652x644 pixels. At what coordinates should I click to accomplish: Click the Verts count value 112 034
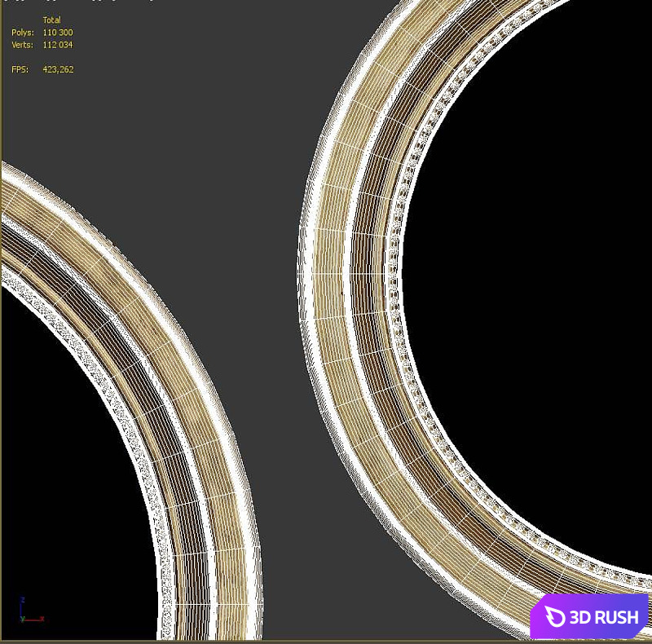(58, 45)
